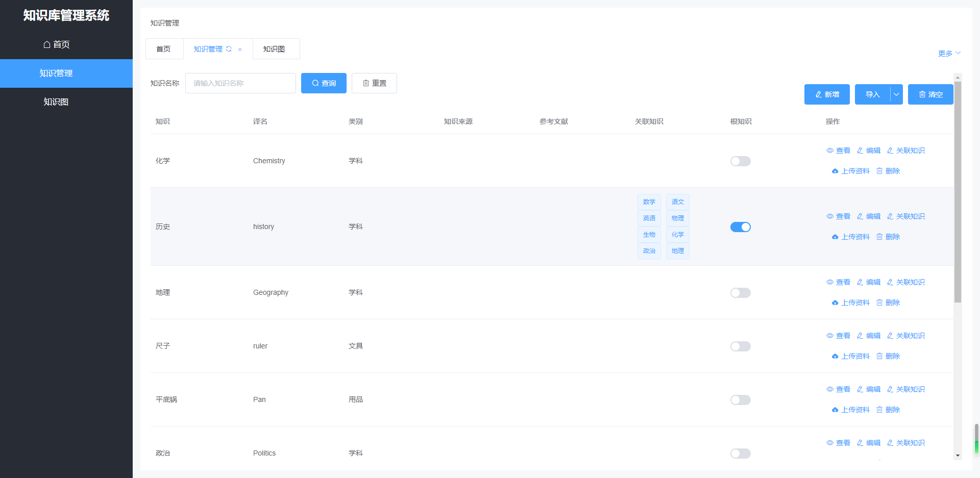
Task: Upload materials for 平底锅 row
Action: click(850, 410)
